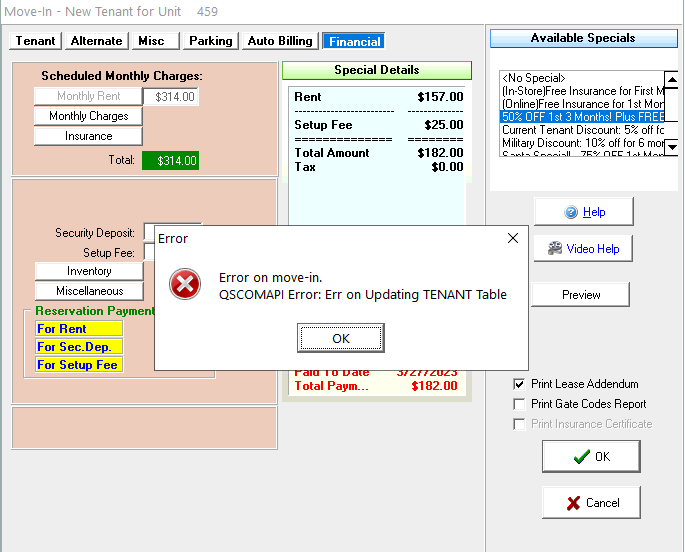Click the red X Cancel icon
Viewport: 685px width, 552px height.
pos(573,503)
